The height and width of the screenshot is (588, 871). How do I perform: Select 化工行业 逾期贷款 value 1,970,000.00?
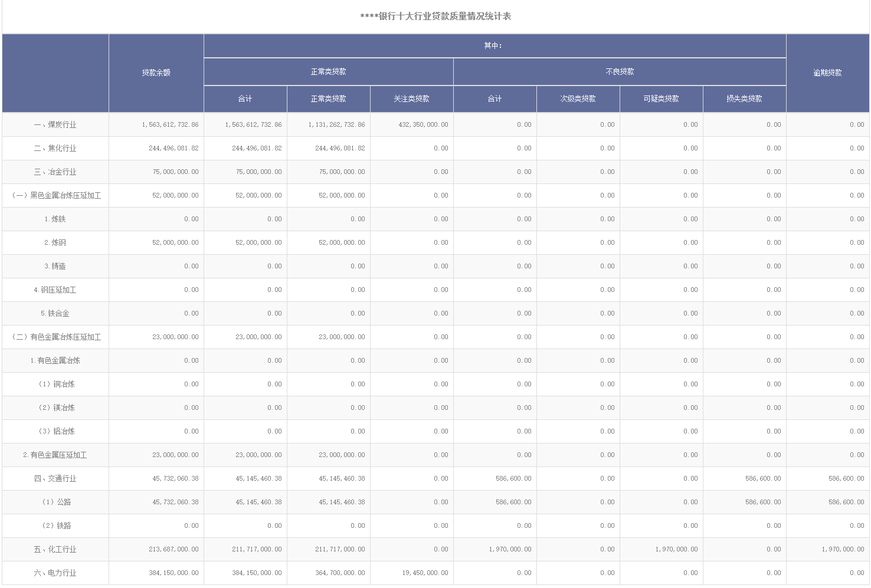(x=843, y=549)
